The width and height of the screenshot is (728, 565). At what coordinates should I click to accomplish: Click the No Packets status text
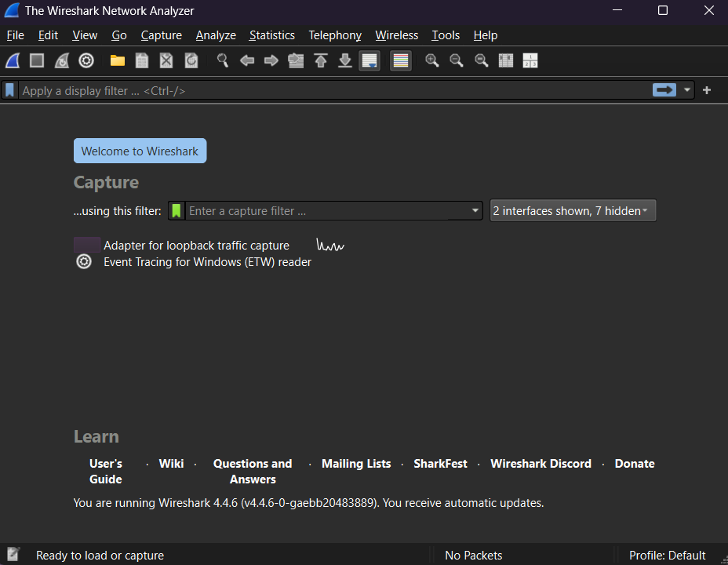[x=474, y=556]
